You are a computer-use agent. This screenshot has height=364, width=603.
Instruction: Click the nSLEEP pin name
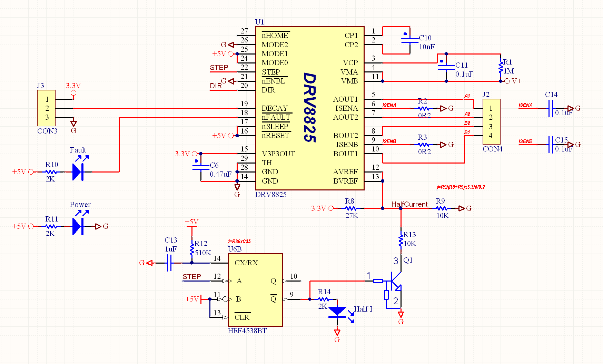pos(275,127)
